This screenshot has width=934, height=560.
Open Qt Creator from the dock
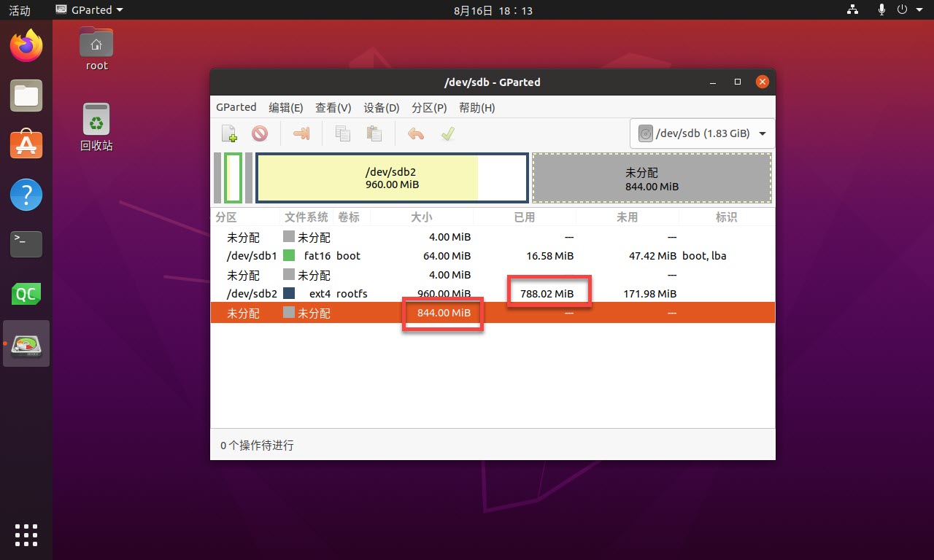coord(26,294)
